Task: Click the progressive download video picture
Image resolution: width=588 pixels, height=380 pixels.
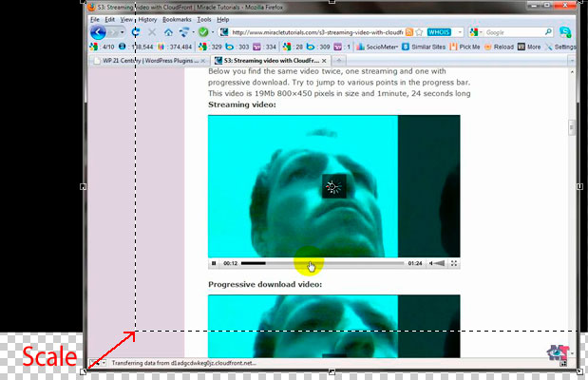Action: pos(334,326)
